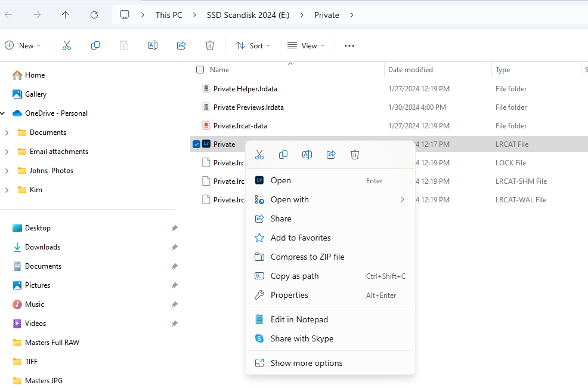Click the Copy icon in the context menu bar

point(283,154)
